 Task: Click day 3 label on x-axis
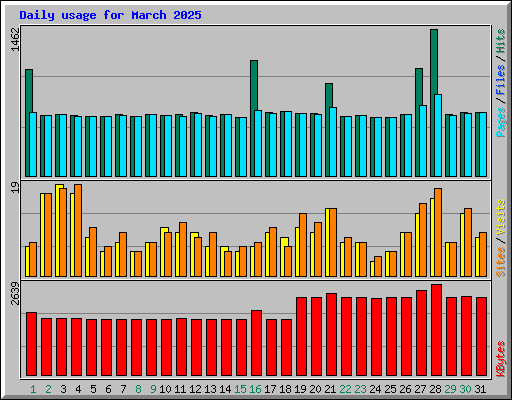63,389
